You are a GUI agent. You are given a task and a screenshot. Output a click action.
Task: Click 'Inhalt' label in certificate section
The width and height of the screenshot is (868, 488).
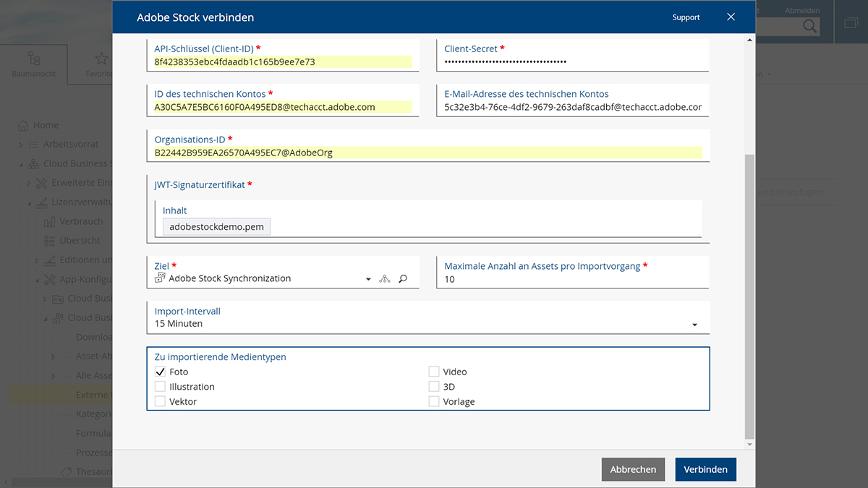coord(175,210)
